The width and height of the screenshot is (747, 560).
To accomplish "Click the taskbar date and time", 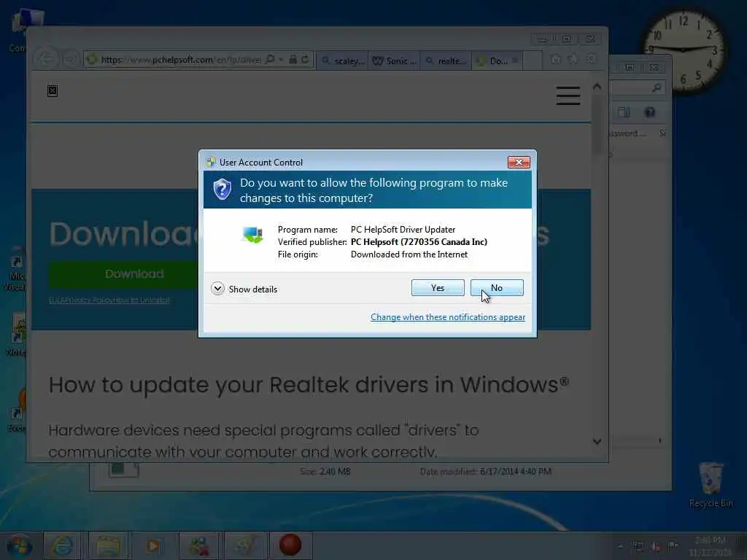I will pos(711,546).
